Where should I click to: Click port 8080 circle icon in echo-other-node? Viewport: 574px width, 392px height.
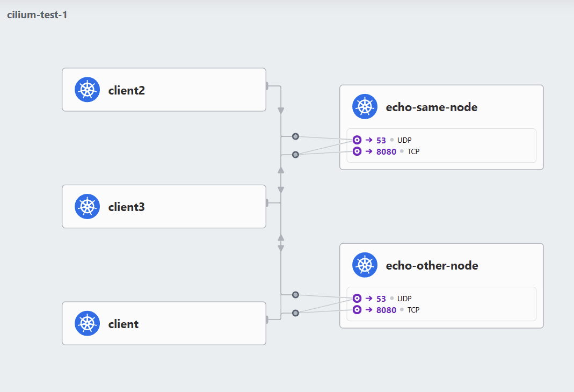point(357,310)
